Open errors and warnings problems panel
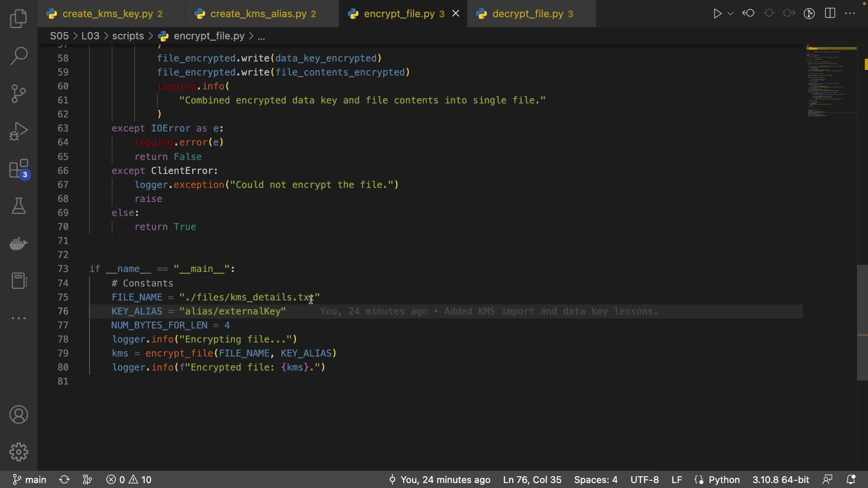 click(129, 479)
